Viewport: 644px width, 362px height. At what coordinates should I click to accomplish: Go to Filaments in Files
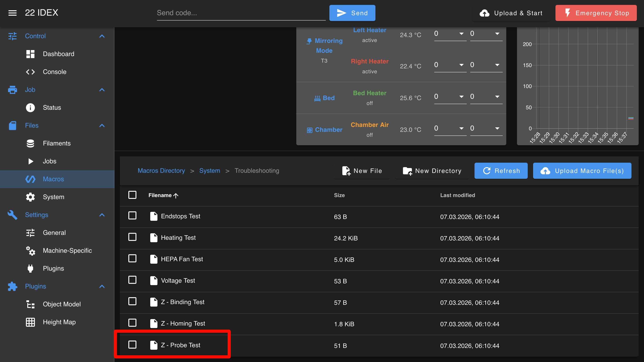click(57, 143)
